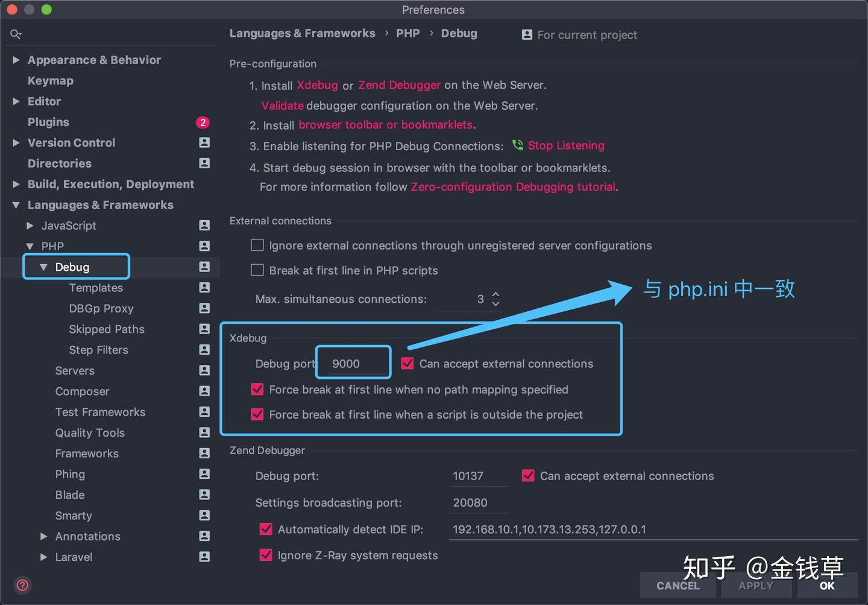Click the project icon beside Version Control

[204, 142]
